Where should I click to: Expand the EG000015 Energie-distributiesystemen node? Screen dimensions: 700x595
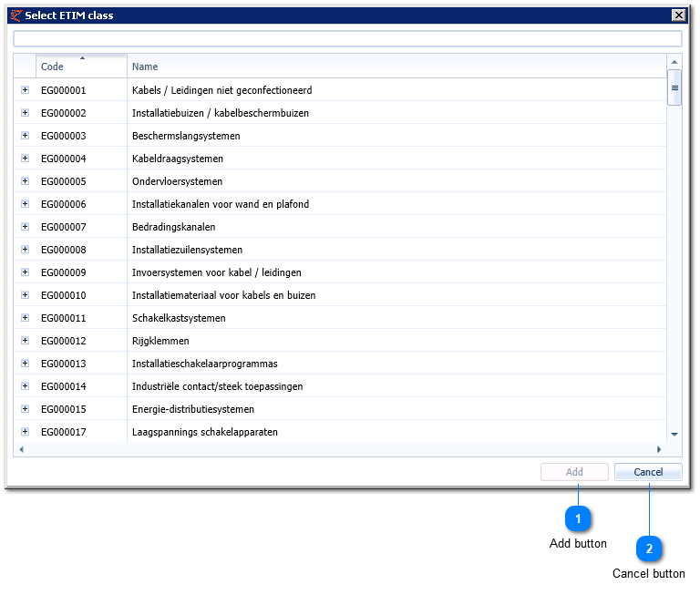click(25, 408)
